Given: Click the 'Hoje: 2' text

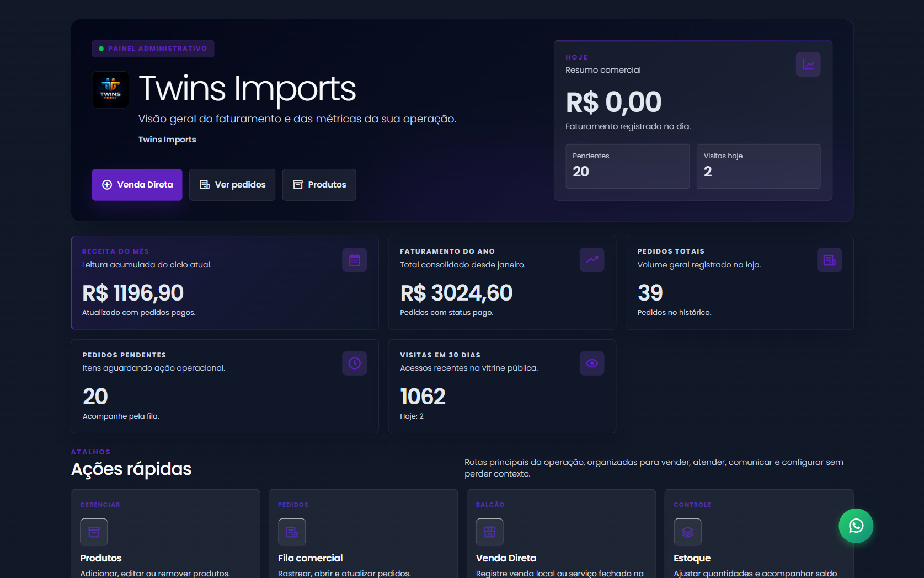Looking at the screenshot, I should [412, 416].
